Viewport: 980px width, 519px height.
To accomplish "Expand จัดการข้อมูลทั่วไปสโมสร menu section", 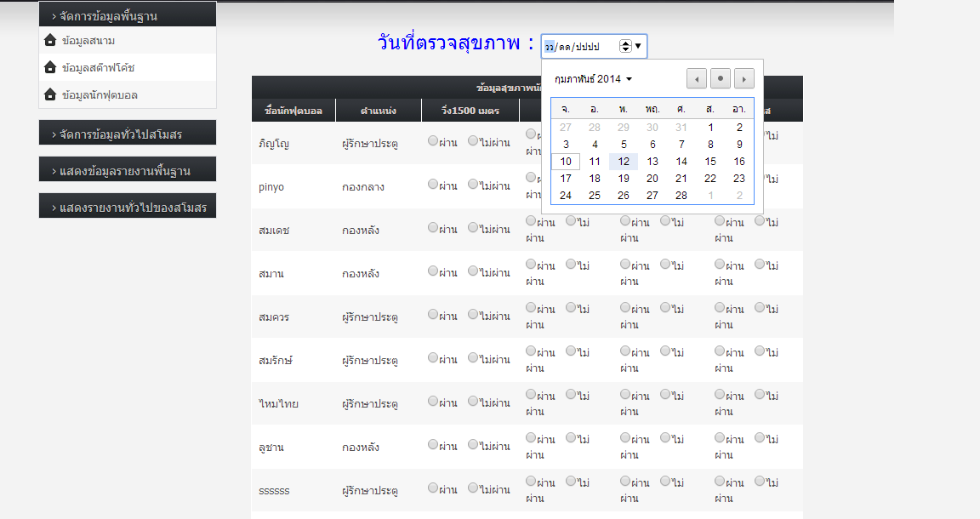I will point(128,133).
